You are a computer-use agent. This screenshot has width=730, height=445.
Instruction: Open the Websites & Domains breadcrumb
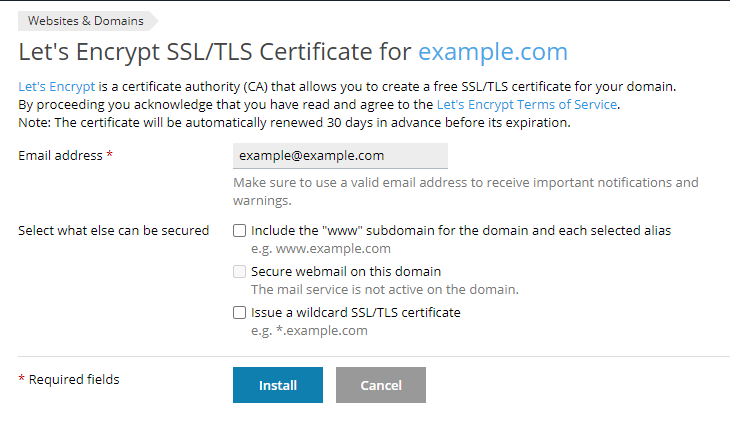(86, 21)
